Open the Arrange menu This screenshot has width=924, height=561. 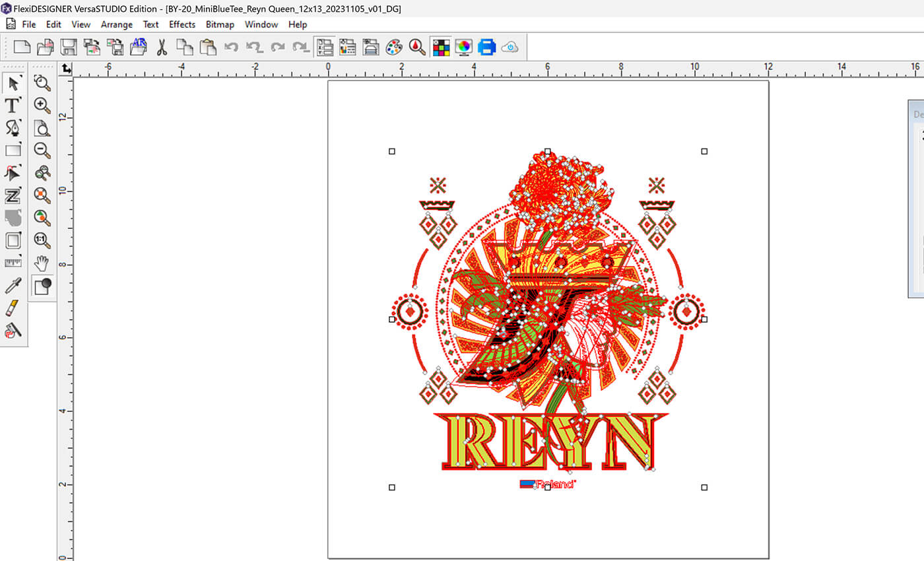tap(117, 24)
